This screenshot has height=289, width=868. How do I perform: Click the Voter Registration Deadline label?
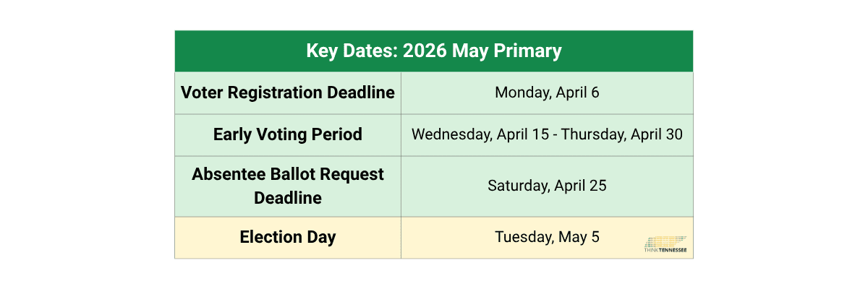(x=288, y=93)
